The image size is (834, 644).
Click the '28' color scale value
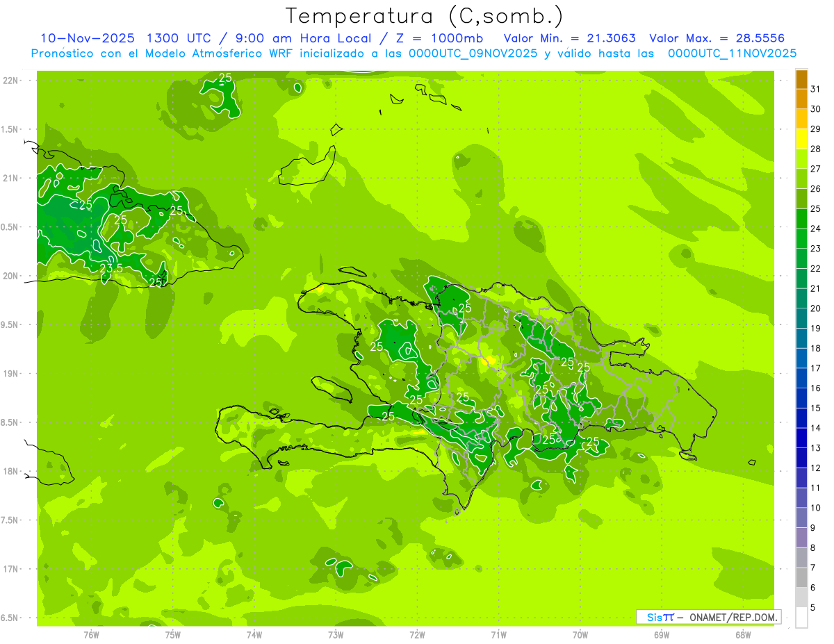(x=816, y=149)
